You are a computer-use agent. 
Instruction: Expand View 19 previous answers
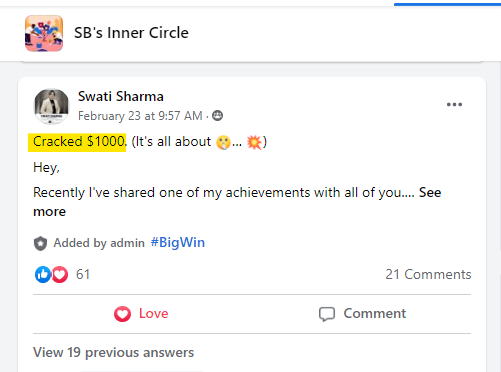(113, 352)
